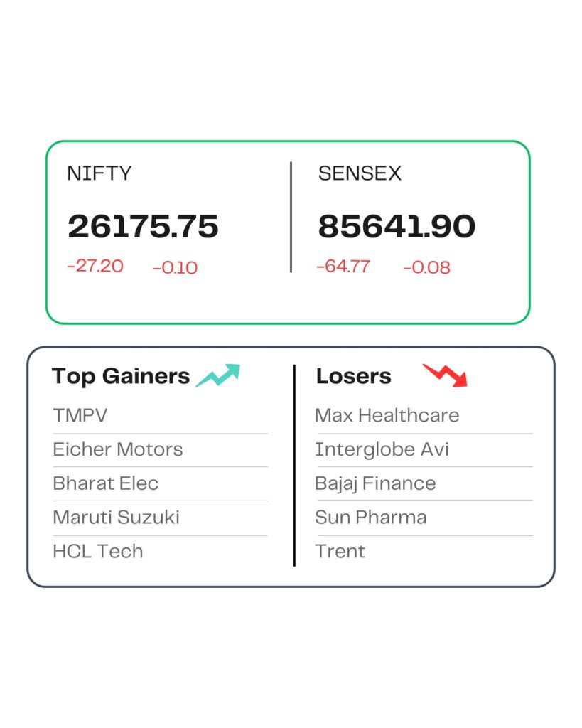The height and width of the screenshot is (728, 582).
Task: Click SENSEX point change -64.77
Action: tap(343, 267)
